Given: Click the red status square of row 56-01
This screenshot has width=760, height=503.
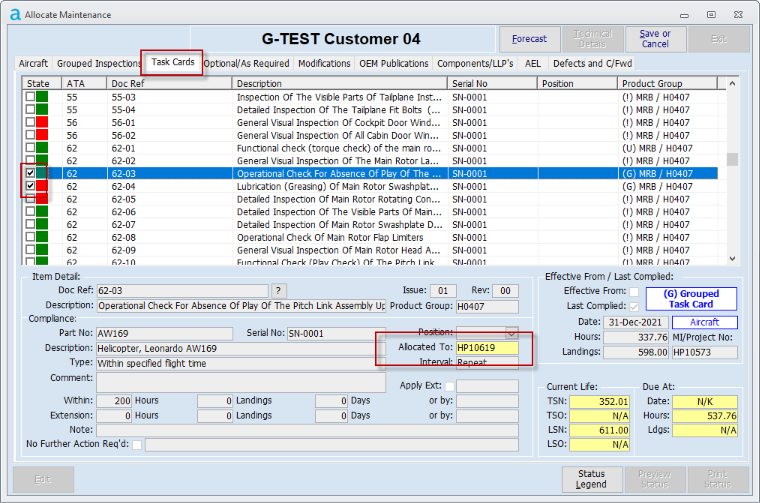Looking at the screenshot, I should click(42, 122).
